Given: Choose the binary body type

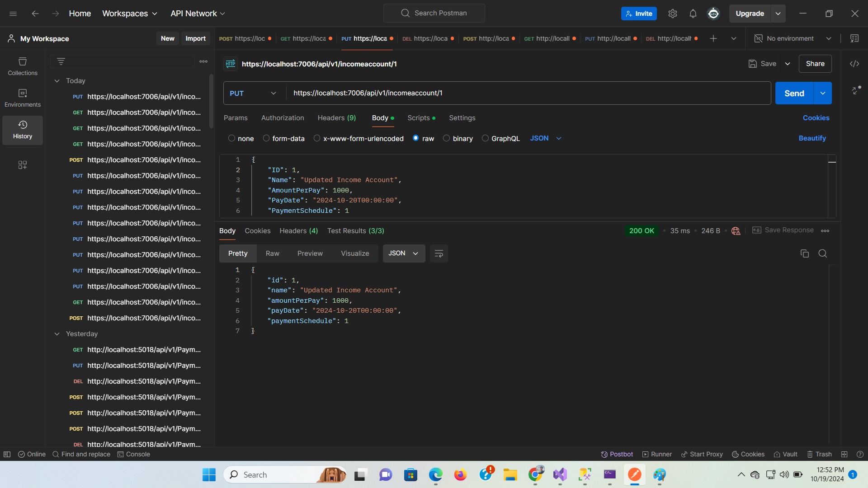Looking at the screenshot, I should click(446, 138).
